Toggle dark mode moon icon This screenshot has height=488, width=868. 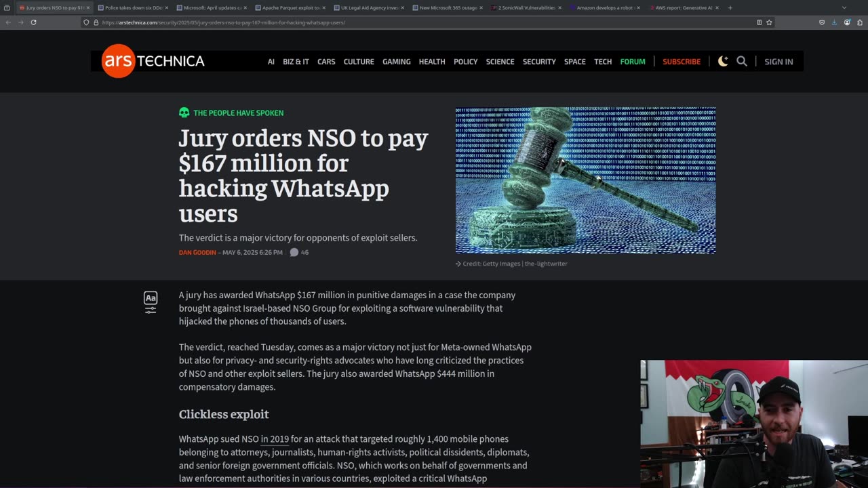point(723,61)
